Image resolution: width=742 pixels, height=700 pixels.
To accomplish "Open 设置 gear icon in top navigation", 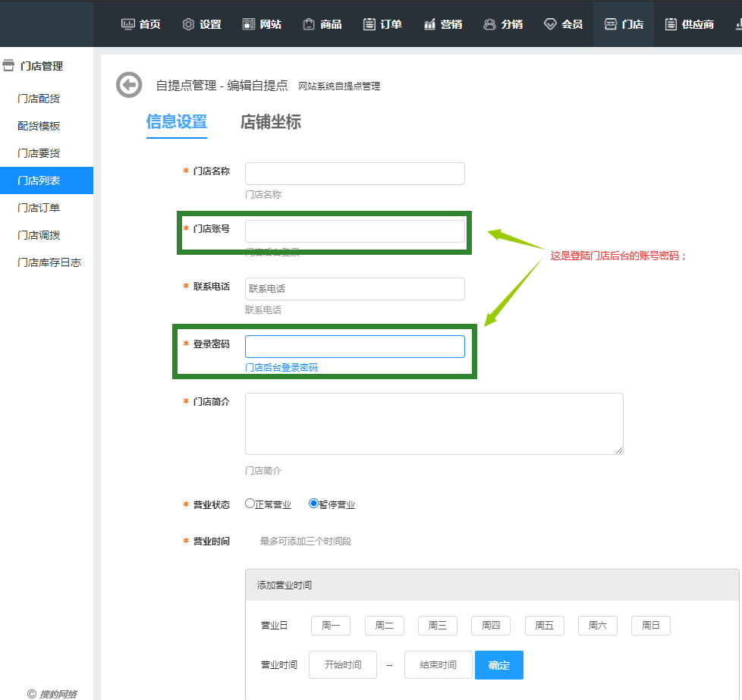I will tap(188, 24).
